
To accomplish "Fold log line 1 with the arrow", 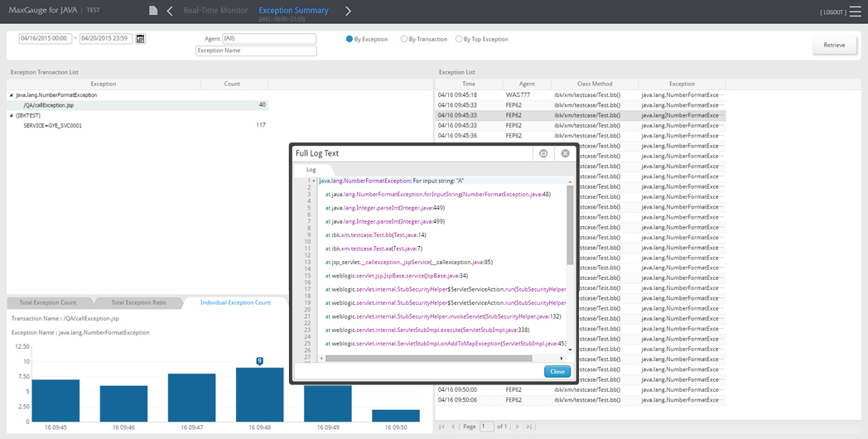I will point(314,181).
